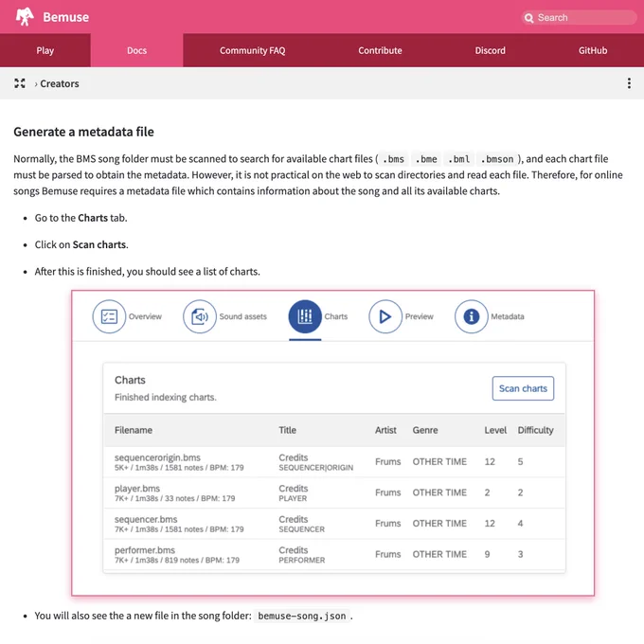Open the GitHub nav link

(x=593, y=50)
